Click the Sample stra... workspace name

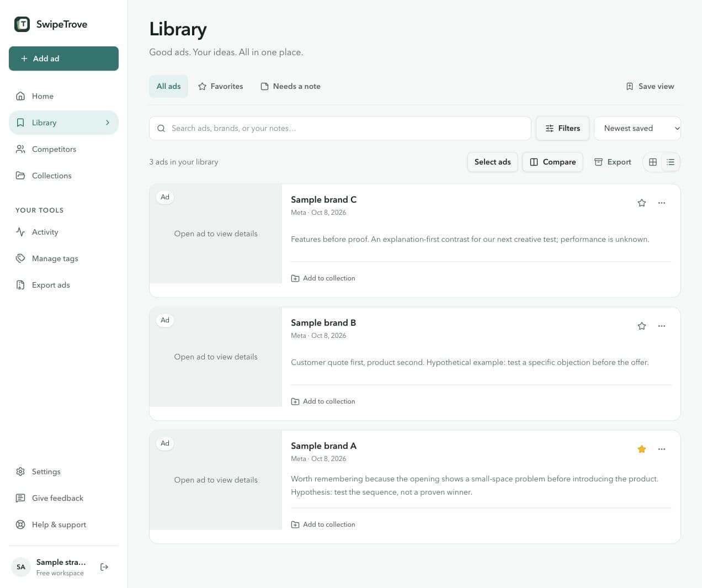(61, 562)
